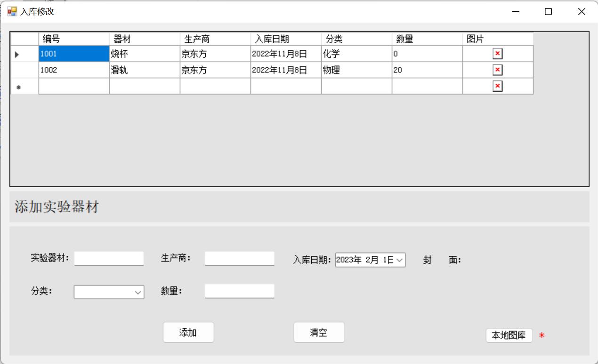This screenshot has width=598, height=364.
Task: Select the 滑轨 cell in the table
Action: coord(145,70)
